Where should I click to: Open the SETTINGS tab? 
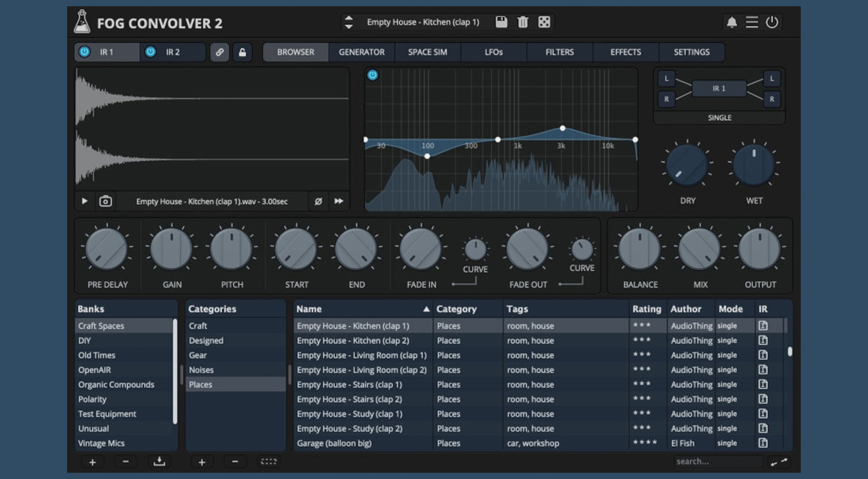click(692, 52)
